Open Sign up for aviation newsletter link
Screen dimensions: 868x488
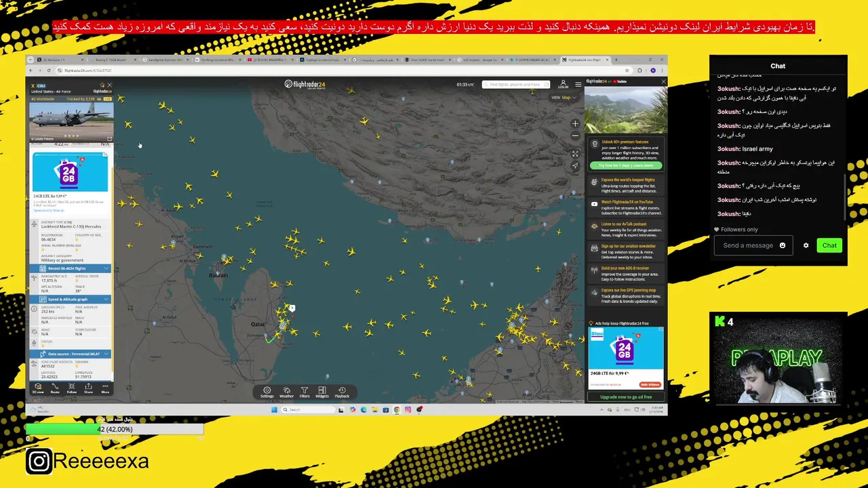coord(625,251)
